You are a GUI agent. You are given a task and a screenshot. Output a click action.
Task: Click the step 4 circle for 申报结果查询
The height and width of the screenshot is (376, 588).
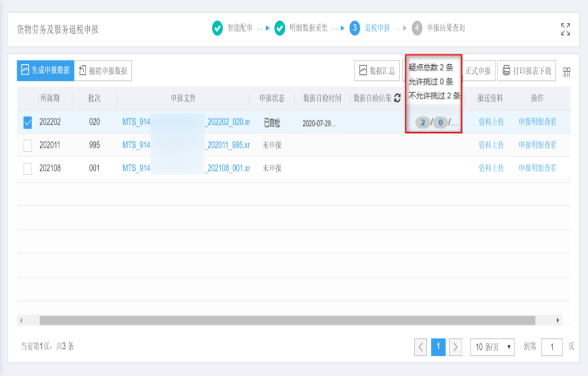(x=417, y=28)
